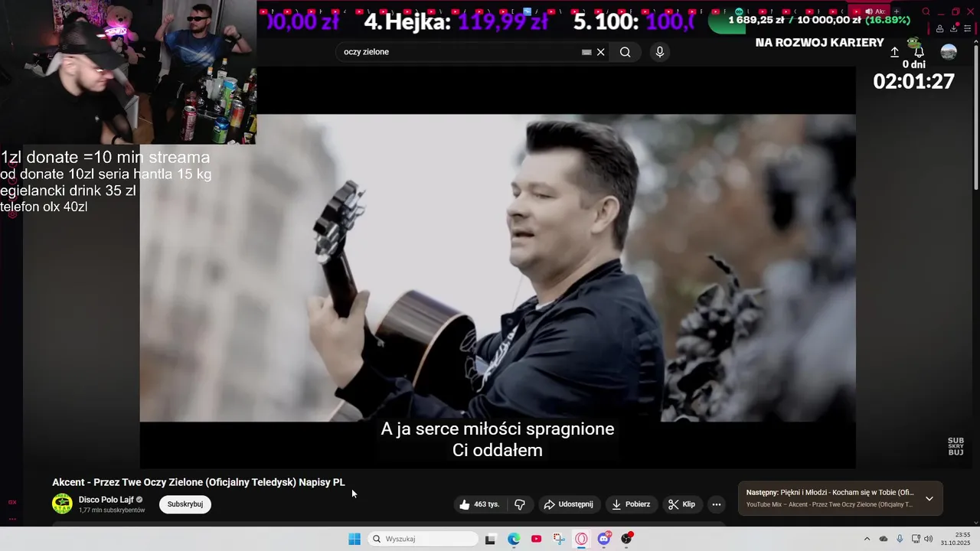
Task: Open the Windows Start menu
Action: tap(354, 539)
